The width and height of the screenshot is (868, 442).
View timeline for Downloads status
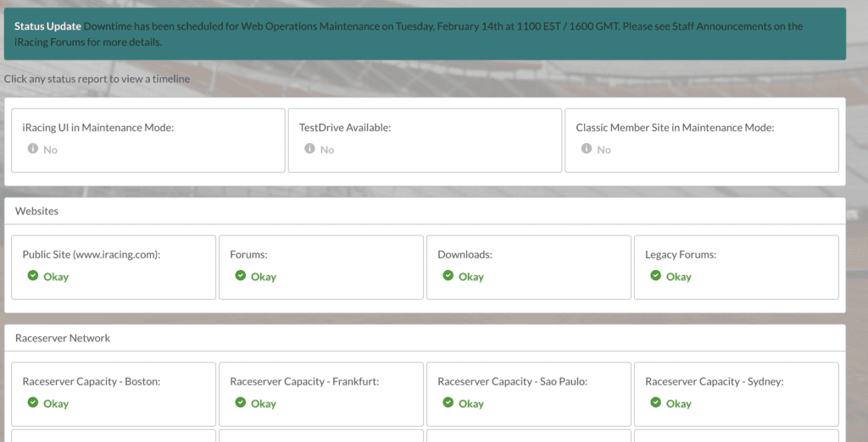click(x=529, y=268)
